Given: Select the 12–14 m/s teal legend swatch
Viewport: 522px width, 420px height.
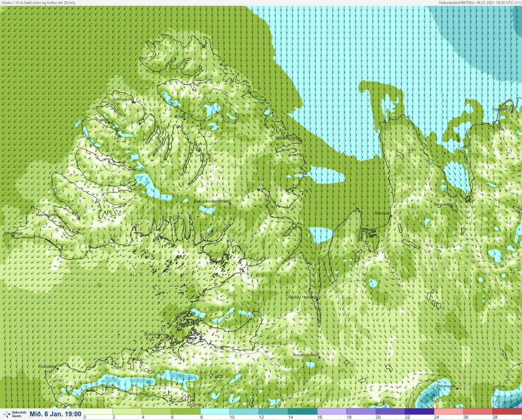Looking at the screenshot, I should (x=273, y=411).
